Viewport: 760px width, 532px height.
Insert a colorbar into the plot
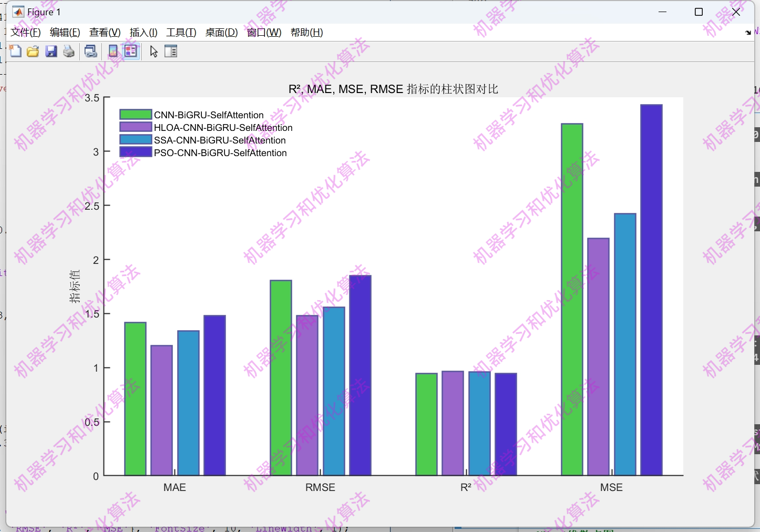(x=112, y=51)
